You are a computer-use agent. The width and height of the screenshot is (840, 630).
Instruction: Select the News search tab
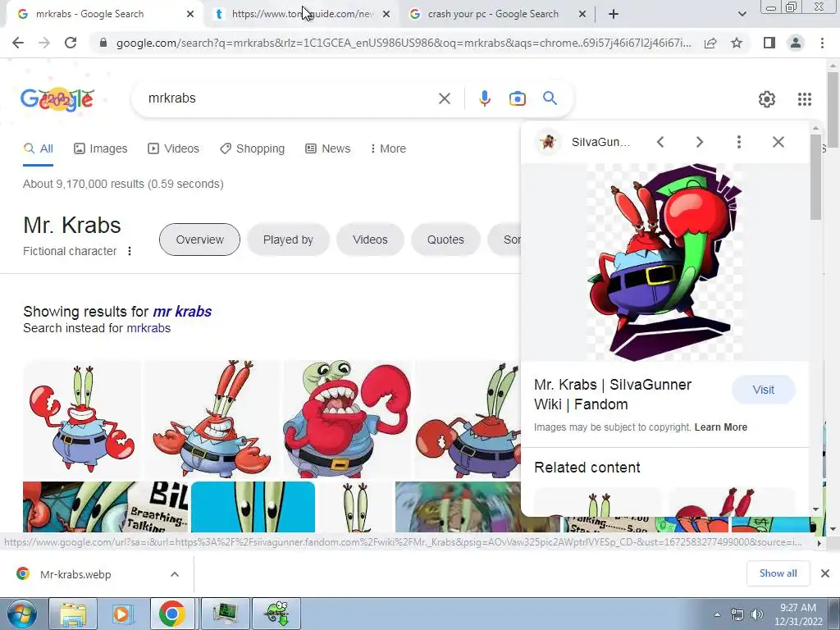point(327,148)
